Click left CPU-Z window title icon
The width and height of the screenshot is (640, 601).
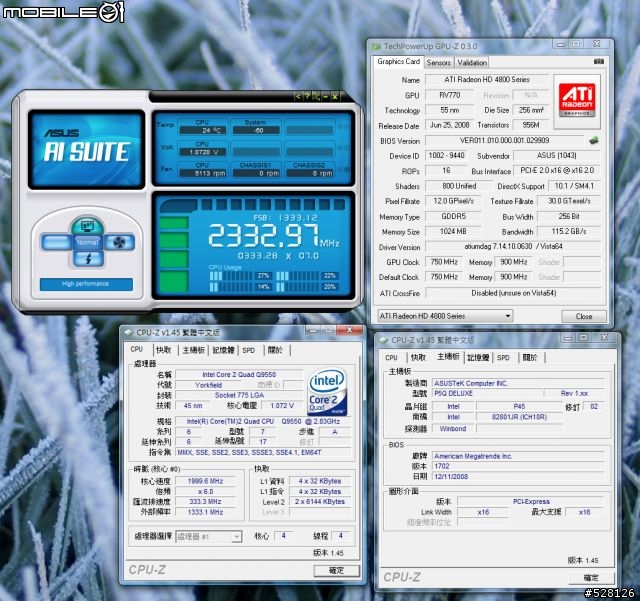tap(128, 333)
